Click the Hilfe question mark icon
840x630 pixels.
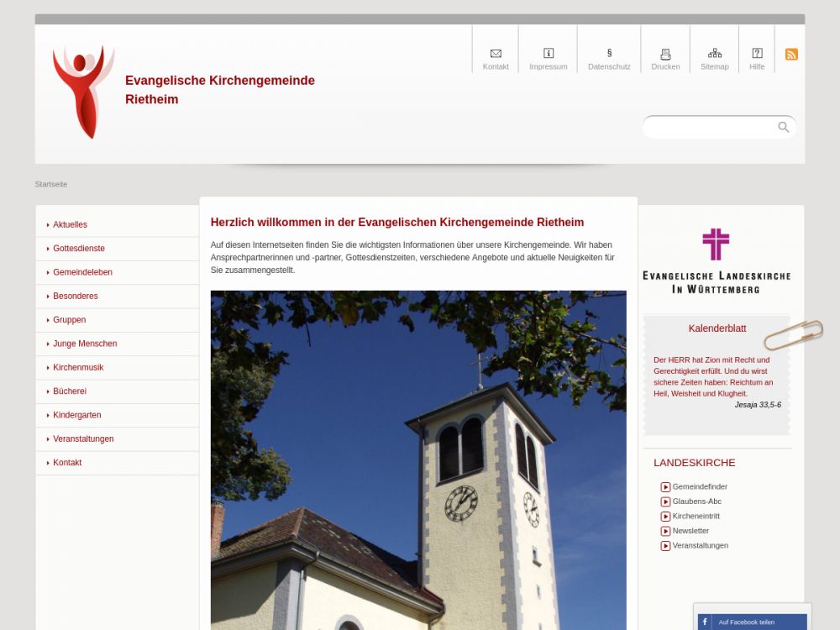pyautogui.click(x=757, y=54)
